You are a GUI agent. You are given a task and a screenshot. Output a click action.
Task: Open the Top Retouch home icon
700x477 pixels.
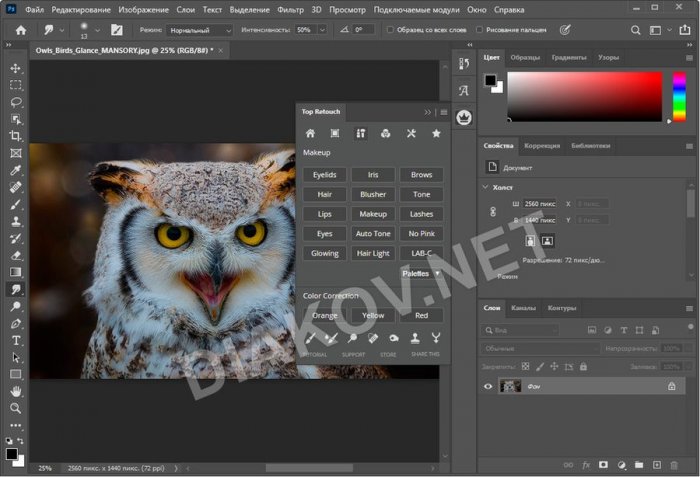pos(310,133)
